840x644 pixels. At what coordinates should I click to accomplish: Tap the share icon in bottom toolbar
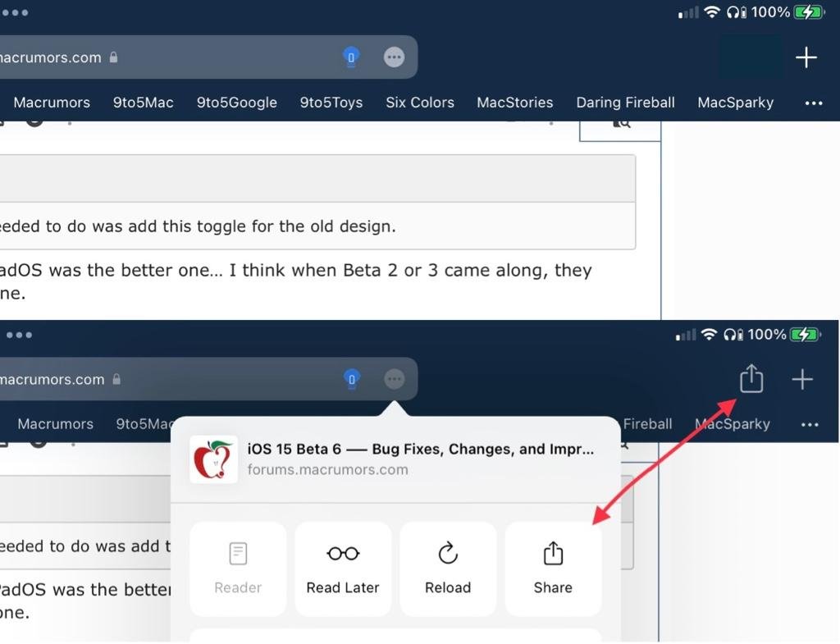[x=751, y=378]
